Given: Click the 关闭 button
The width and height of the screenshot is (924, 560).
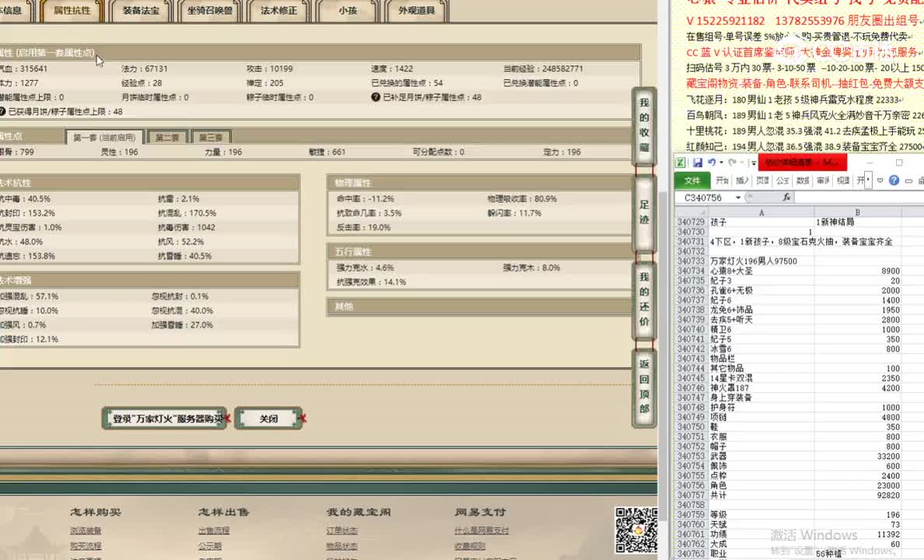Looking at the screenshot, I should point(268,418).
